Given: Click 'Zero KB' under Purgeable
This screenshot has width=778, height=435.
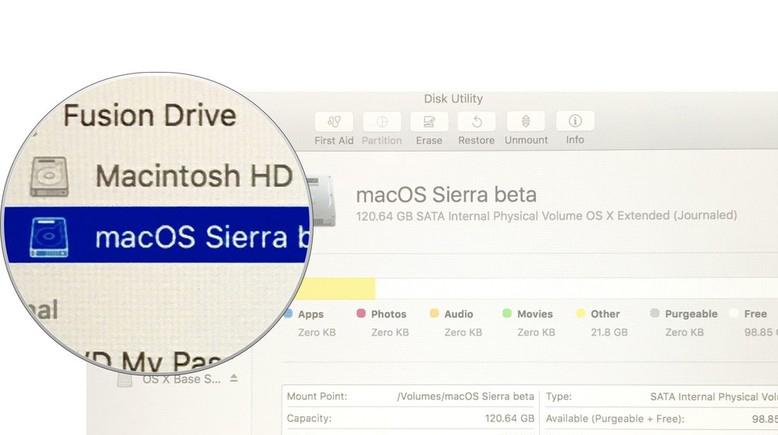Looking at the screenshot, I should click(x=684, y=332).
